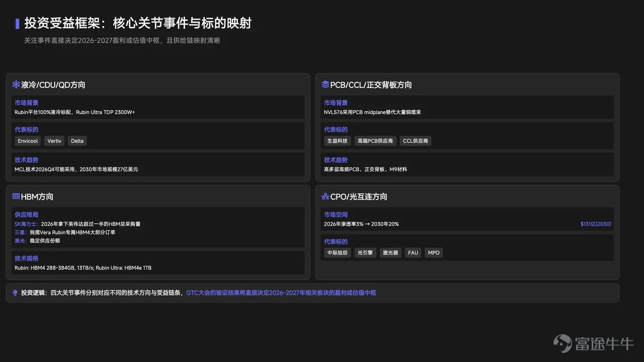Select the 光引擎 tag
This screenshot has height=362, width=644.
pyautogui.click(x=365, y=253)
